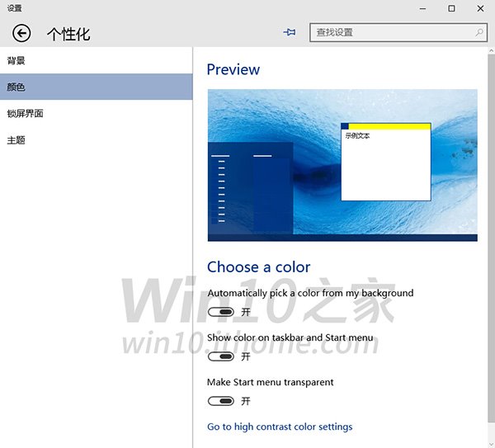
Task: Focus the 查找设置 search box
Action: point(398,32)
